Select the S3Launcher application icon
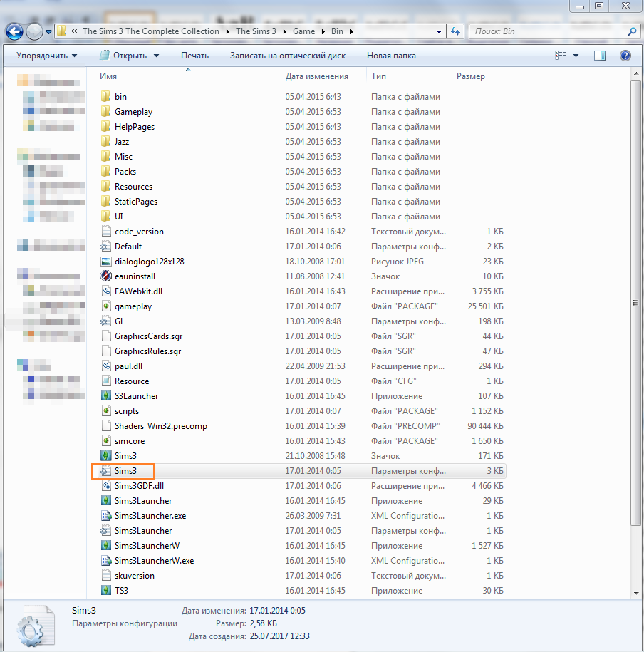Image resolution: width=644 pixels, height=652 pixels. point(106,396)
